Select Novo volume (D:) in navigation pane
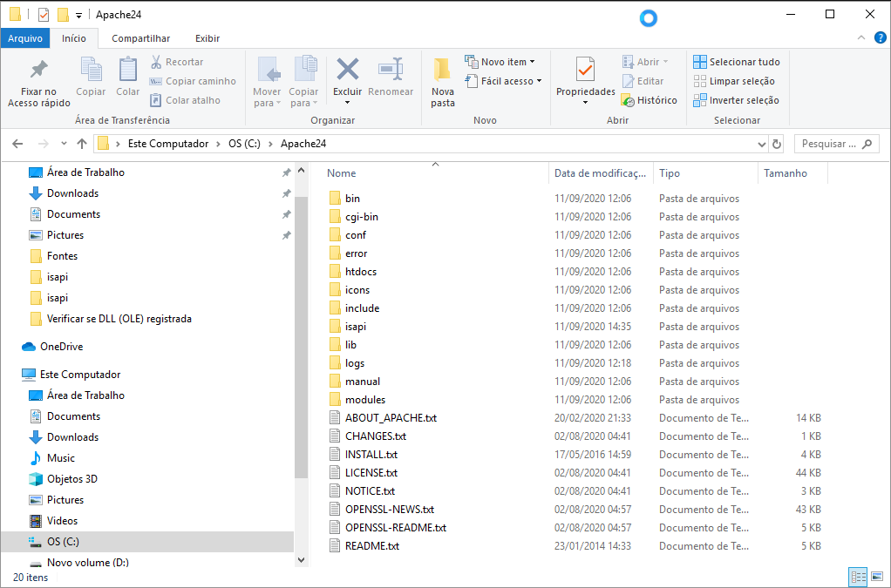The height and width of the screenshot is (588, 891). [79, 563]
